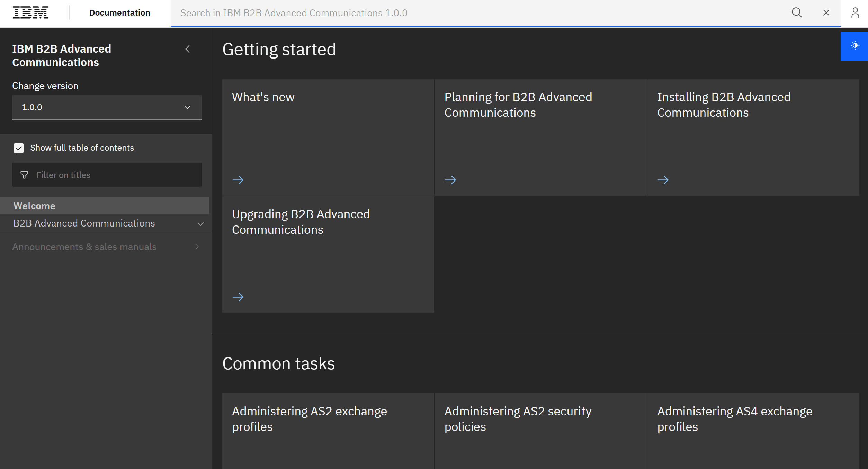Screen dimensions: 868x469
Task: Select Welcome in the table of contents
Action: coord(105,206)
